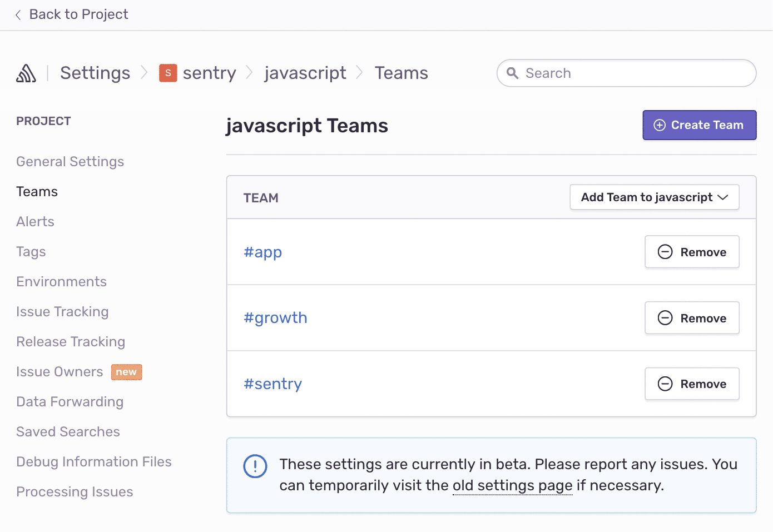Viewport: 773px width, 532px height.
Task: Open Issue Tracking settings
Action: [x=62, y=312]
